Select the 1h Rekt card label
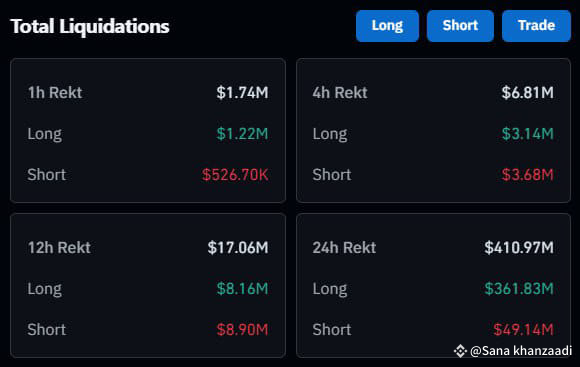 55,92
